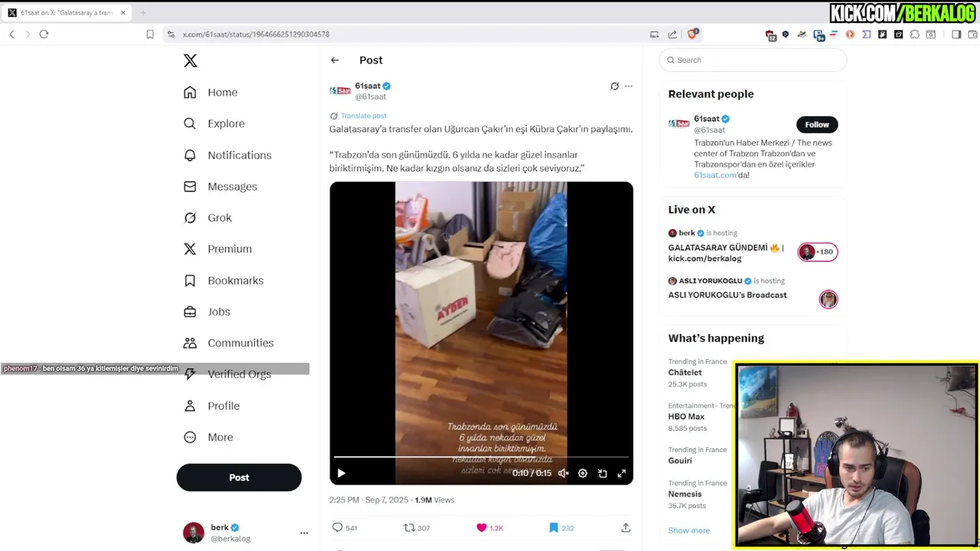Share the post icon
980x551 pixels.
pyautogui.click(x=626, y=528)
